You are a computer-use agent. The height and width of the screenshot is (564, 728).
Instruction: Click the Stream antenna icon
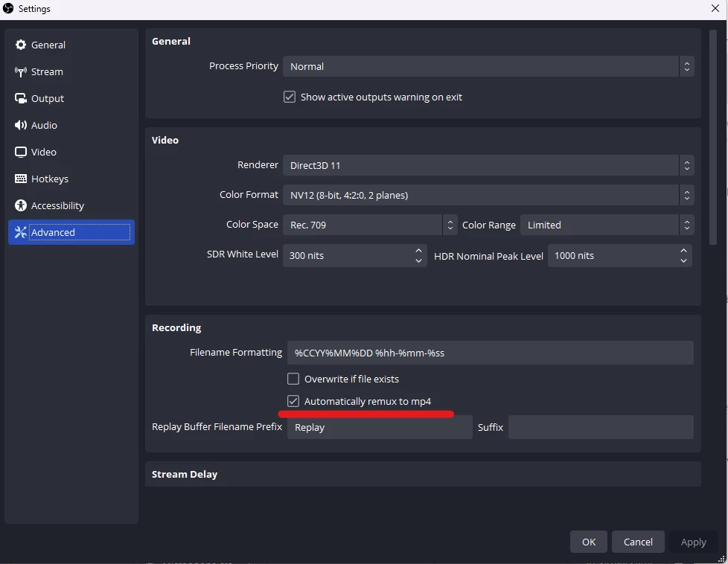[20, 71]
